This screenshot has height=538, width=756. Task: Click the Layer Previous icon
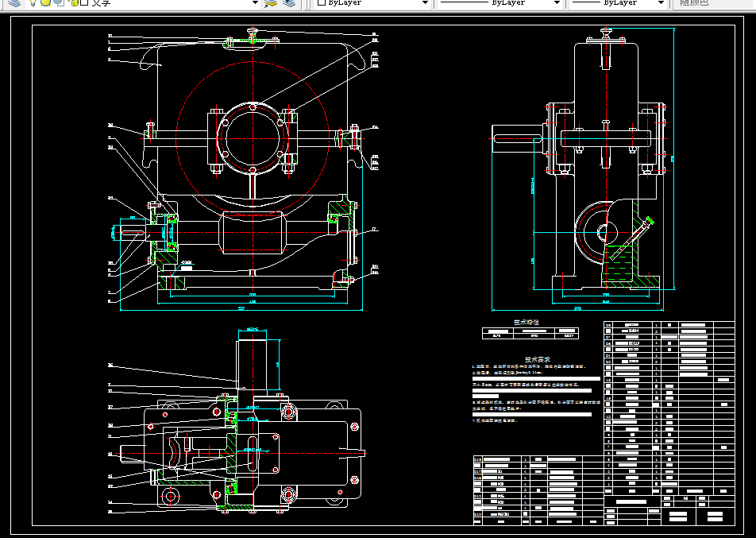pyautogui.click(x=289, y=3)
